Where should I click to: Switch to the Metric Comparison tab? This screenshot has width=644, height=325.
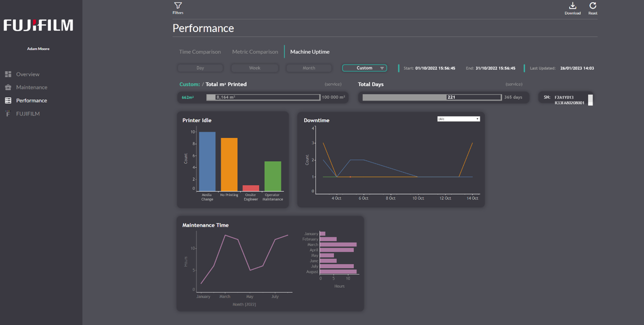tap(255, 52)
